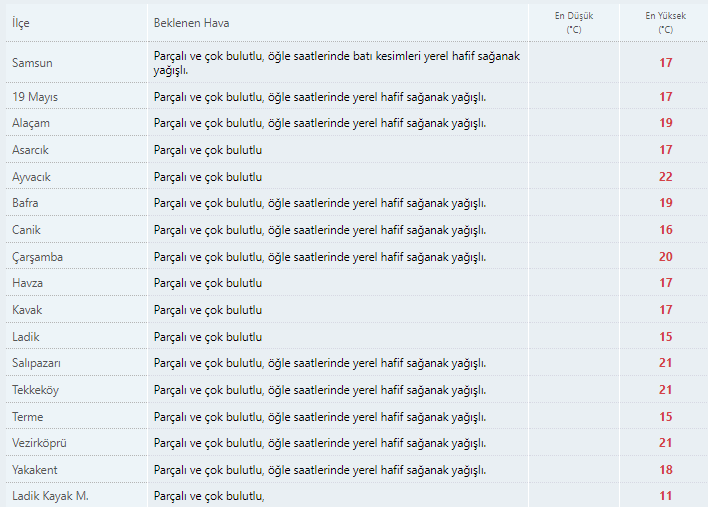Viewport: 708px width, 507px height.
Task: Click Samsun's forecast mentioning batı kesimleri
Action: (337, 63)
